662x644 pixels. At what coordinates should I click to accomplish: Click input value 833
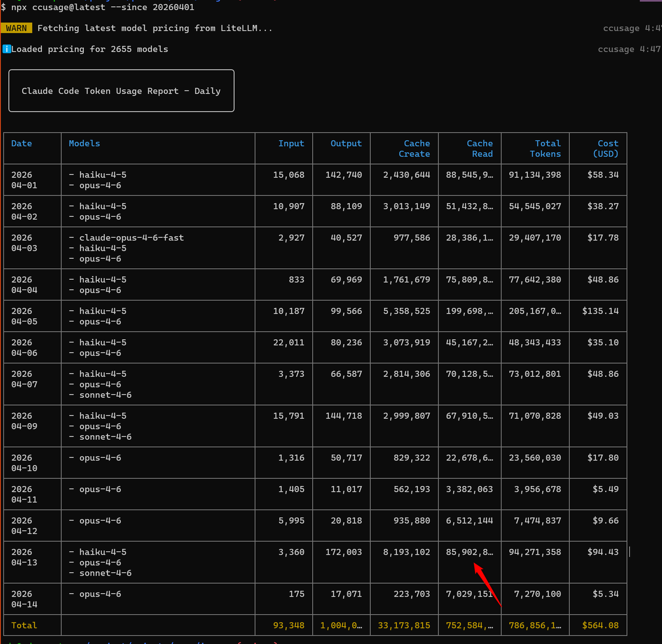pyautogui.click(x=296, y=280)
